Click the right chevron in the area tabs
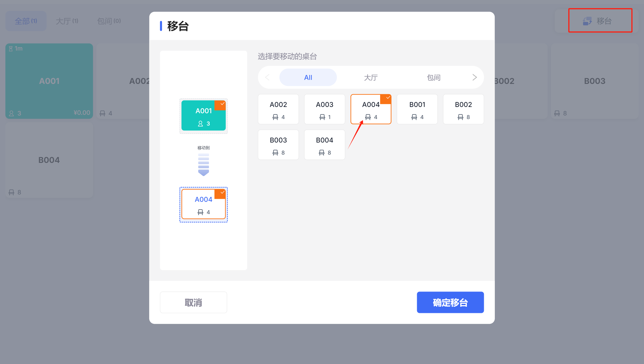This screenshot has height=364, width=644. click(x=475, y=77)
